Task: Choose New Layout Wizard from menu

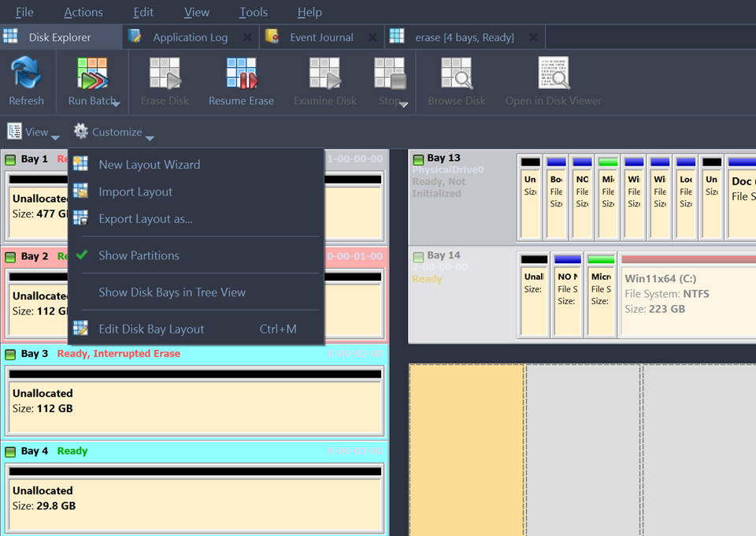Action: click(x=149, y=165)
